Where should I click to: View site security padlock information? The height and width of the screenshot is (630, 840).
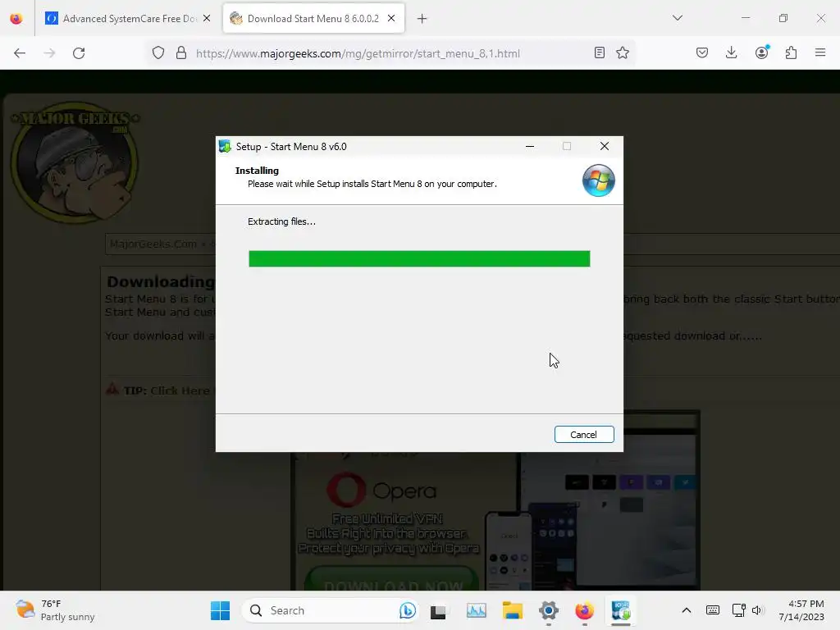(x=181, y=53)
